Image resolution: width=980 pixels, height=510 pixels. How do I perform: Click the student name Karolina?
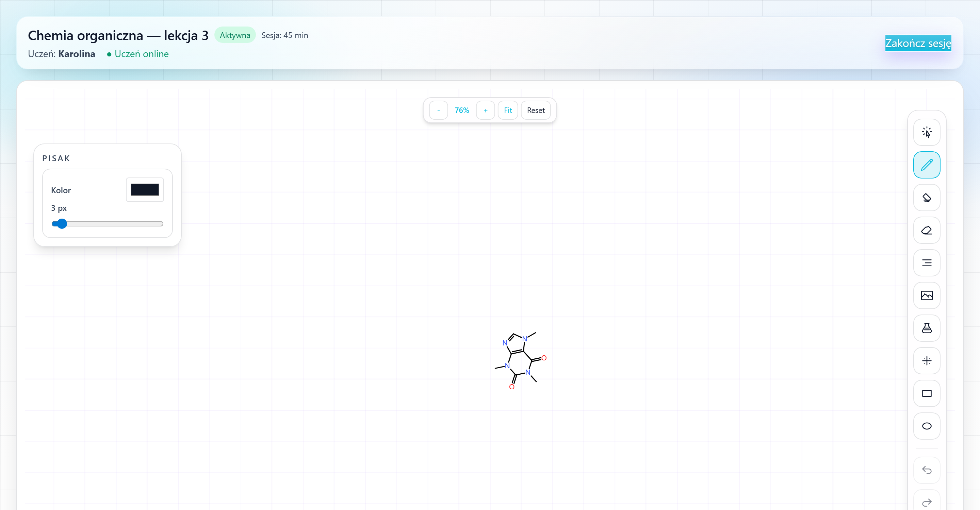point(77,54)
